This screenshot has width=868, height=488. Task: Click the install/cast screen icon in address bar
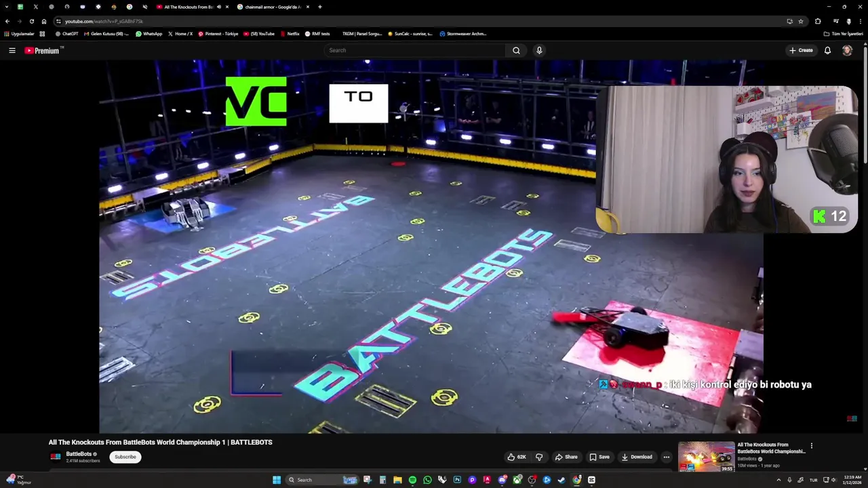789,21
